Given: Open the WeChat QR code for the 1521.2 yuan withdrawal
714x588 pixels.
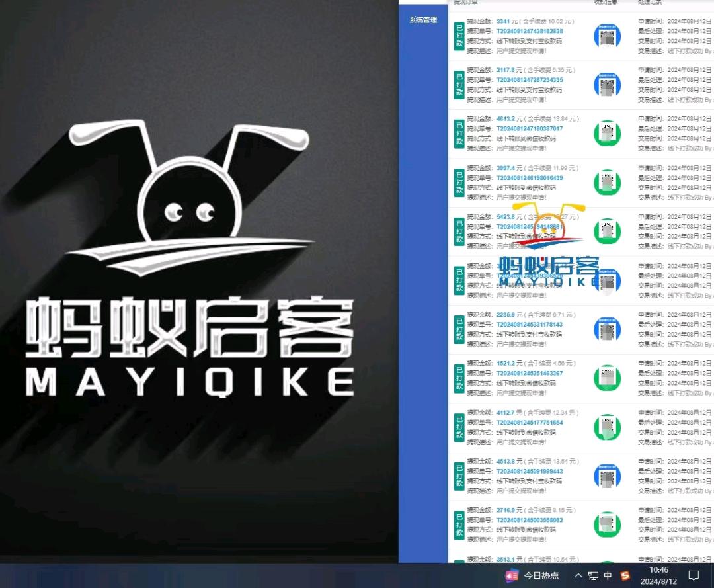Looking at the screenshot, I should coord(608,378).
